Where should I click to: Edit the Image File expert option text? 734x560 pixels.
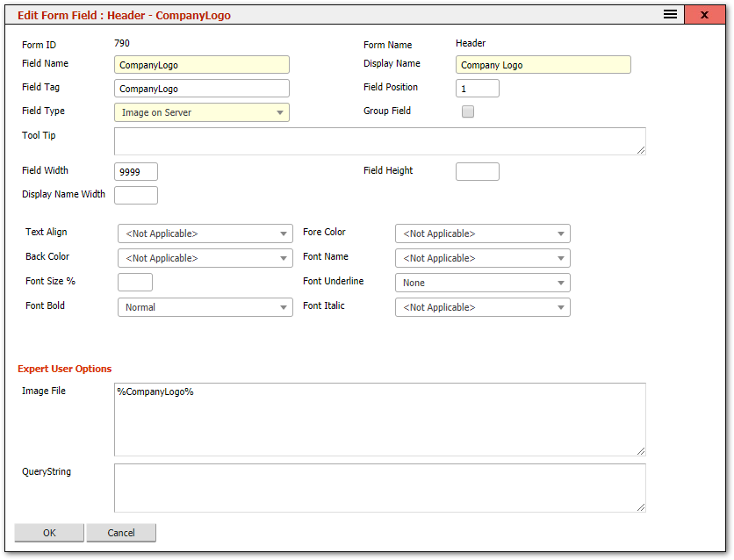379,419
